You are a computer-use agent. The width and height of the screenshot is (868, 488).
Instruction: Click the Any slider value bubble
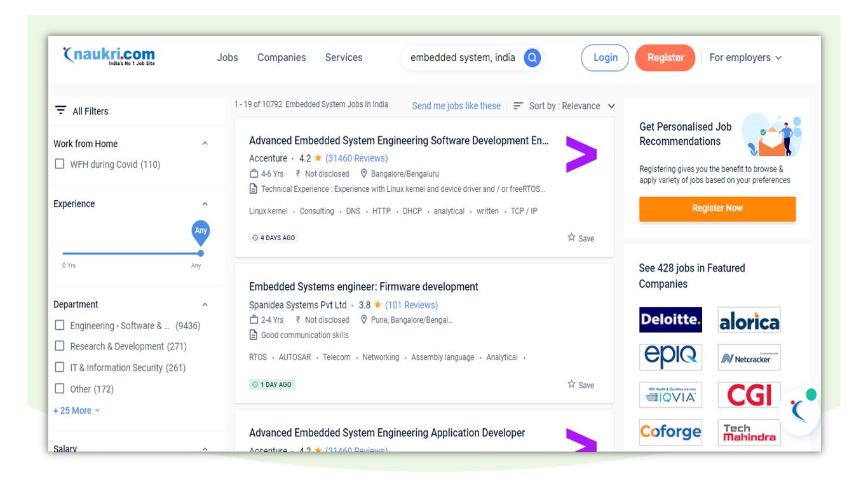click(201, 232)
